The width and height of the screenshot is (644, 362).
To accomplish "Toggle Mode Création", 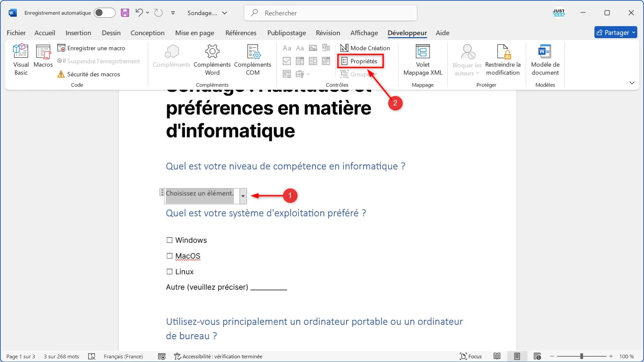I will coord(365,48).
